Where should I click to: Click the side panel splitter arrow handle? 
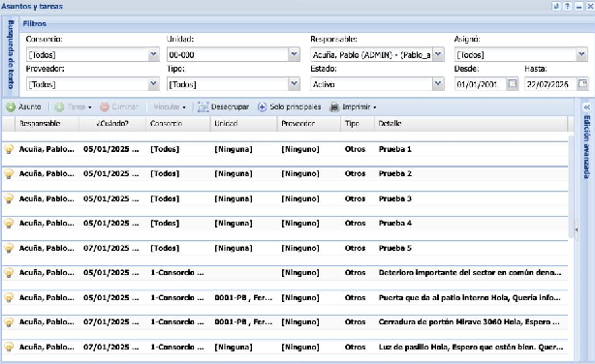click(x=577, y=229)
